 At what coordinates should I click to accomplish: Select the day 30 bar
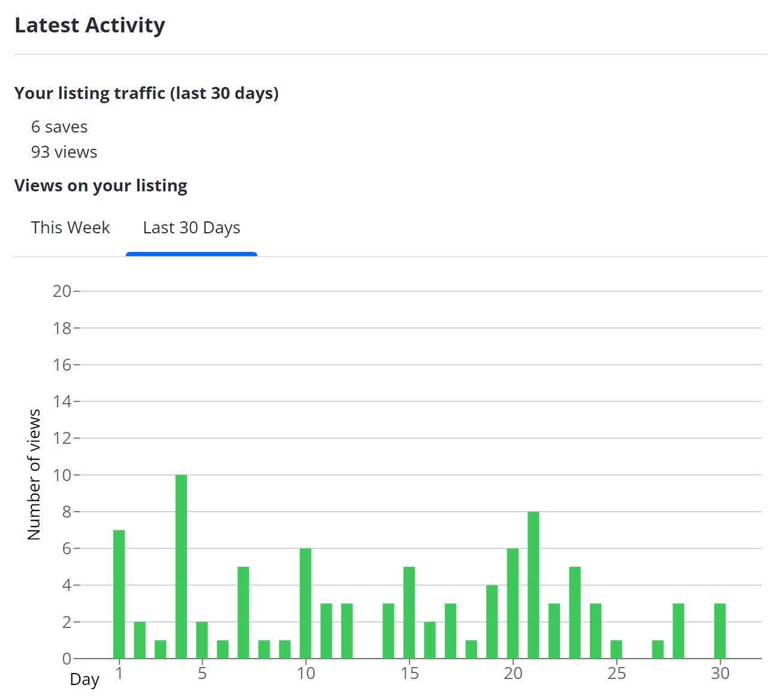[x=720, y=631]
